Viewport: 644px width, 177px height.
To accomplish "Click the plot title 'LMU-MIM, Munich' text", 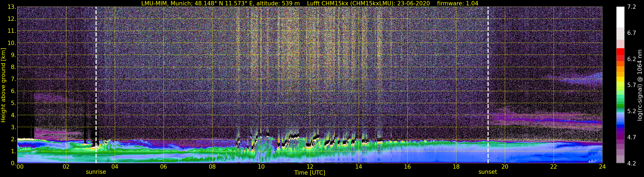I will coord(167,3).
